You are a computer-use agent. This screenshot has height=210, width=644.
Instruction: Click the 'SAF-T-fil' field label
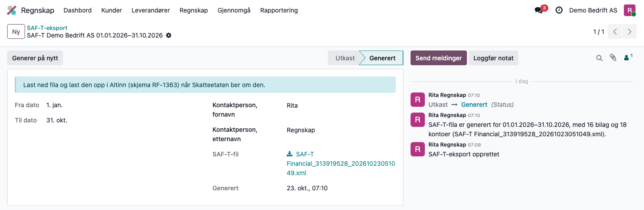click(226, 154)
